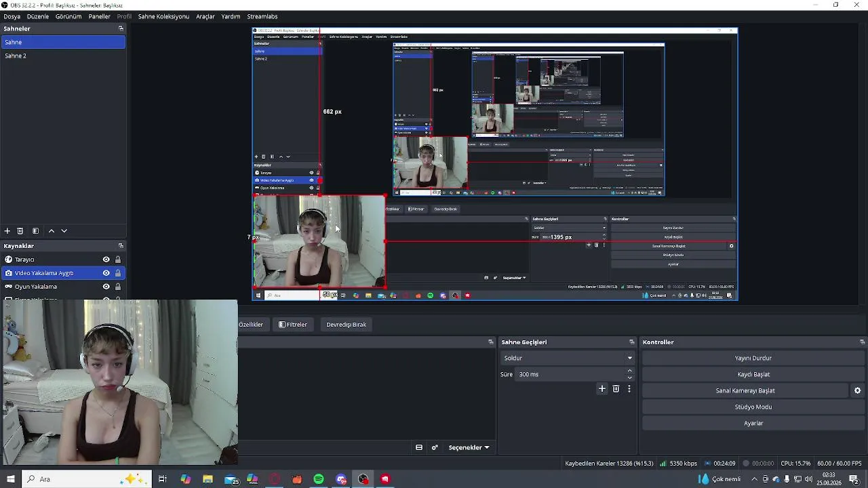
Task: Open Copilot from the taskbar
Action: (185, 479)
